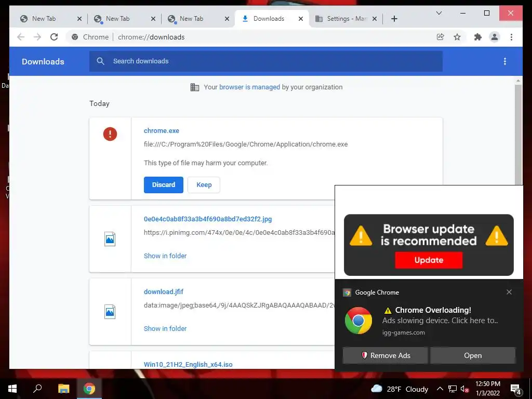Click Open in the notification

point(473,355)
